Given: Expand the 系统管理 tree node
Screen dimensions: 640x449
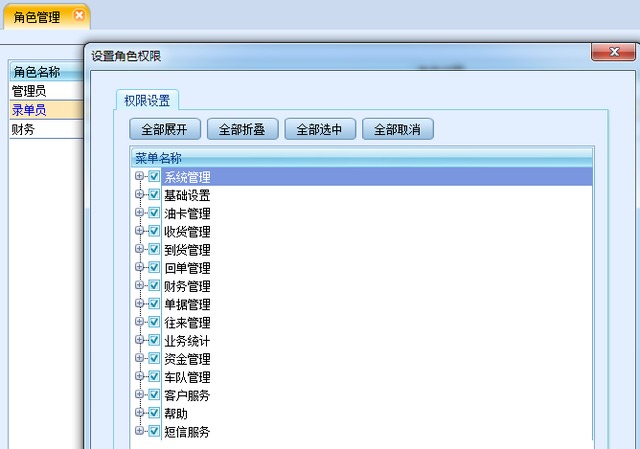Looking at the screenshot, I should tap(140, 176).
